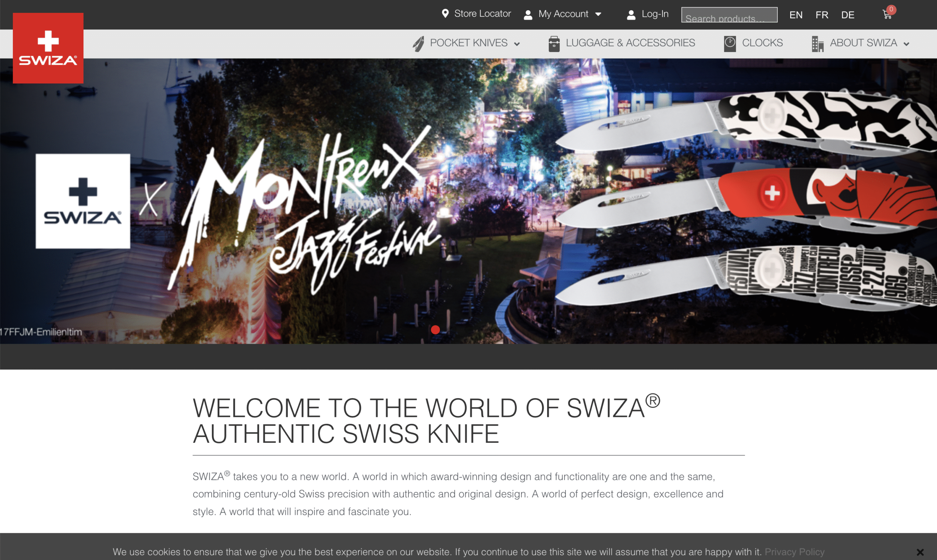Click the Store Locator link
937x560 pixels.
482,14
